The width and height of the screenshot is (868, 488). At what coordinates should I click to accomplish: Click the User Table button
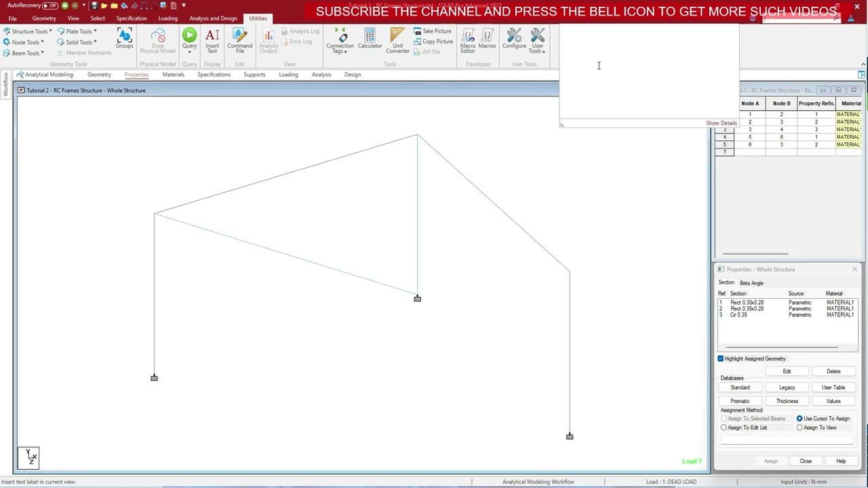click(833, 388)
